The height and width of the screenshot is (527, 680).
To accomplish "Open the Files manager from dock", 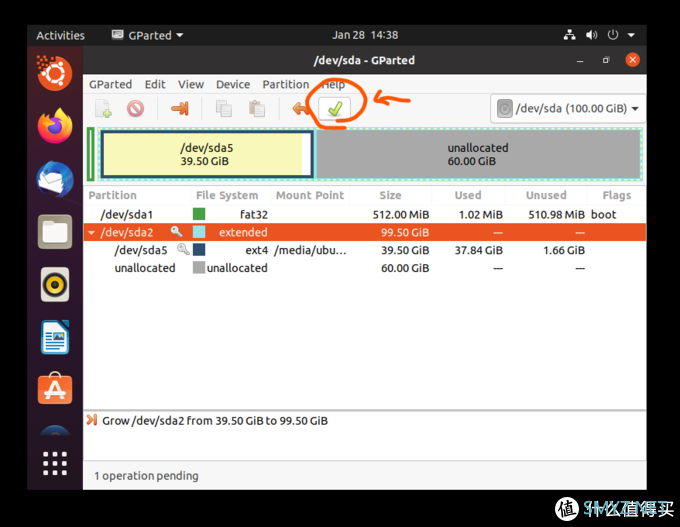I will click(55, 232).
